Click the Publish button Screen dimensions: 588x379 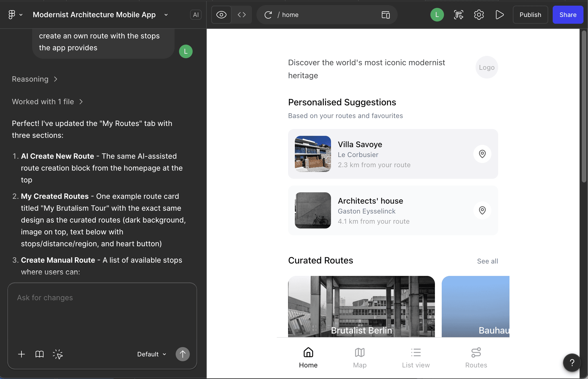[530, 15]
